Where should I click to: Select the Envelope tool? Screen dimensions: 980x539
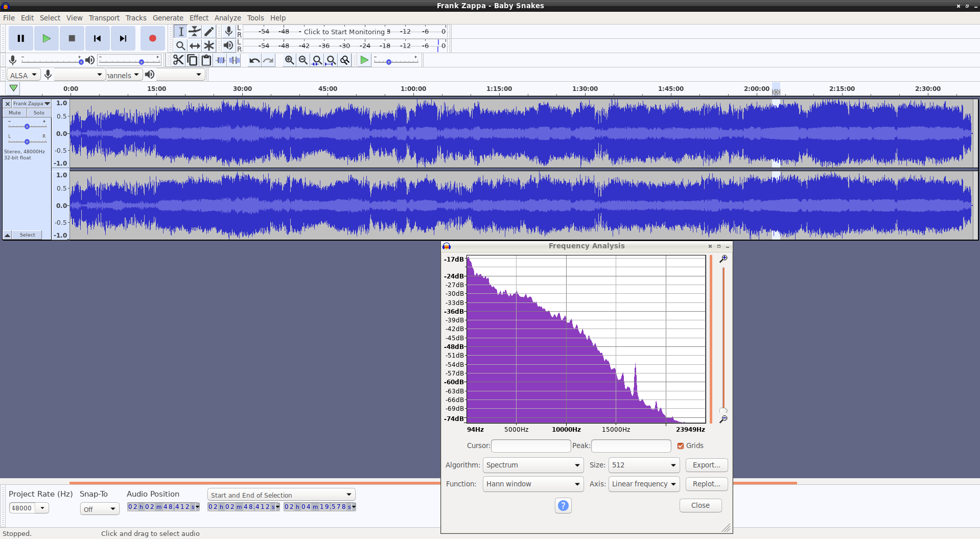(195, 32)
